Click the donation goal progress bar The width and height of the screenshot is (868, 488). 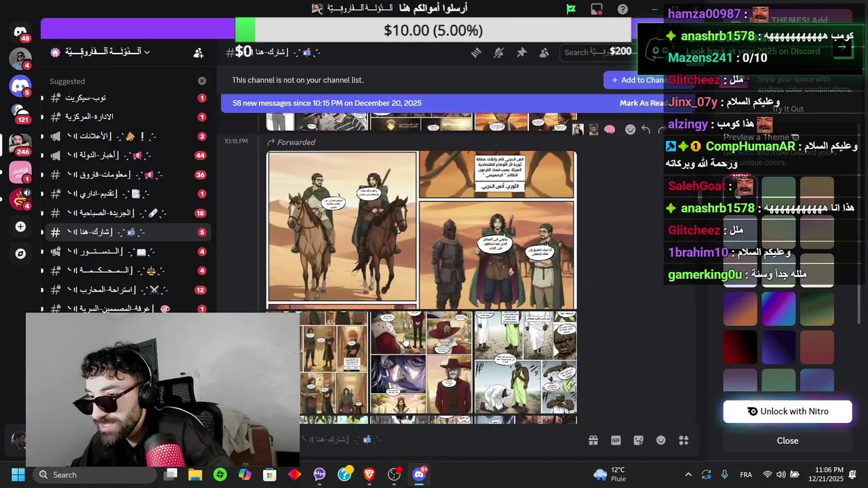[433, 30]
